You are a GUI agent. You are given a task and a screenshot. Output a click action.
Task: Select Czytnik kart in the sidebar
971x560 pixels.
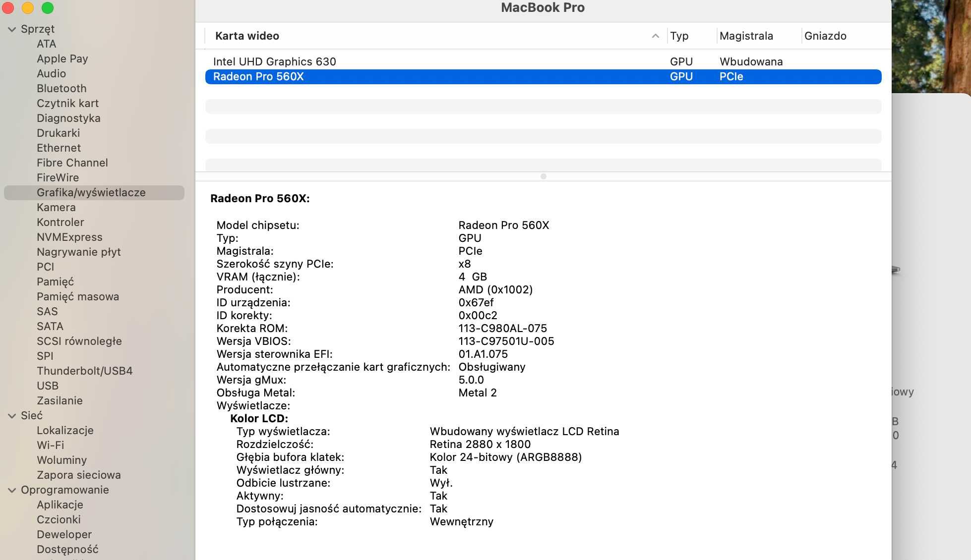(x=67, y=103)
